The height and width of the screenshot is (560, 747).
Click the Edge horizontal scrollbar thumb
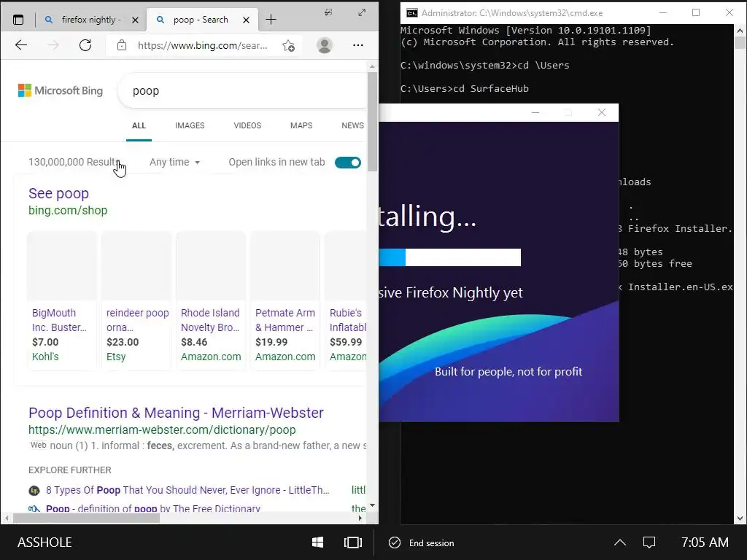[86, 518]
